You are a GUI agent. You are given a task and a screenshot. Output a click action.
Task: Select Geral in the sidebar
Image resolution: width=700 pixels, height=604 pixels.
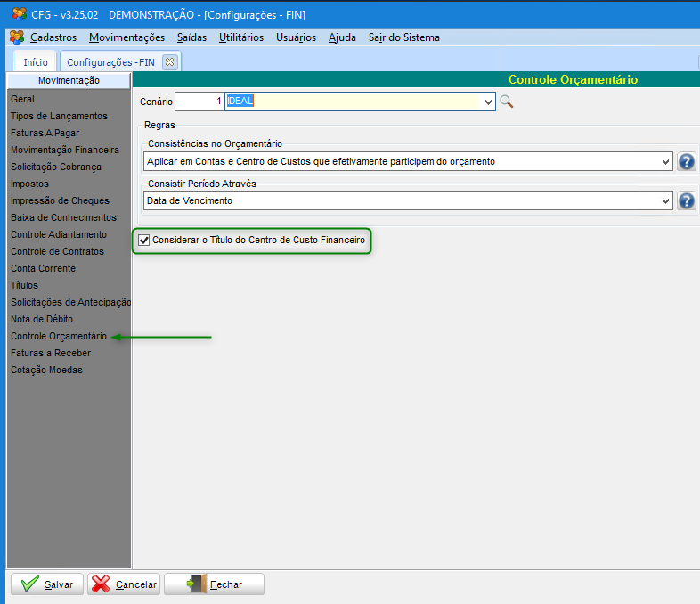point(22,99)
